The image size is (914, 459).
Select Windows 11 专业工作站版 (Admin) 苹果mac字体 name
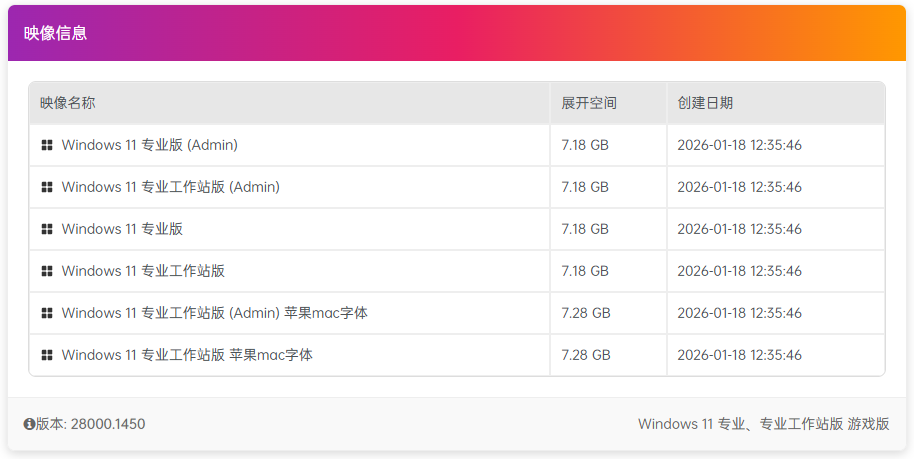pyautogui.click(x=214, y=313)
